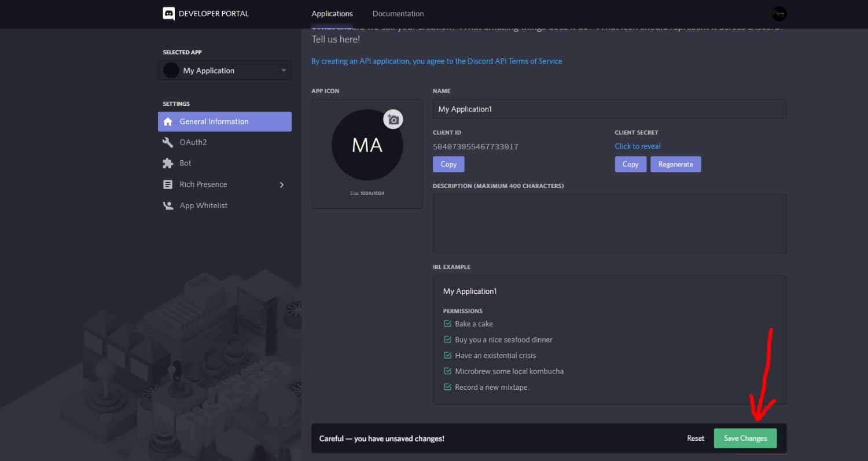Viewport: 868px width, 461px height.
Task: Expand the Rich Presence chevron
Action: tap(282, 185)
